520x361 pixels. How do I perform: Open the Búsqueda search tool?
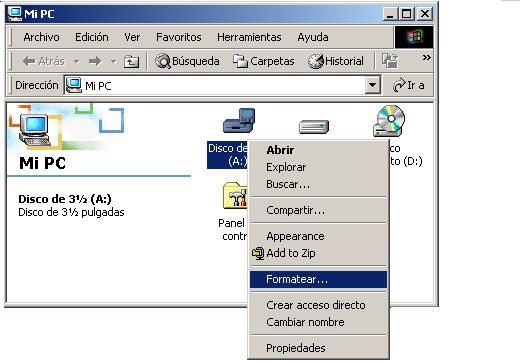click(x=187, y=61)
